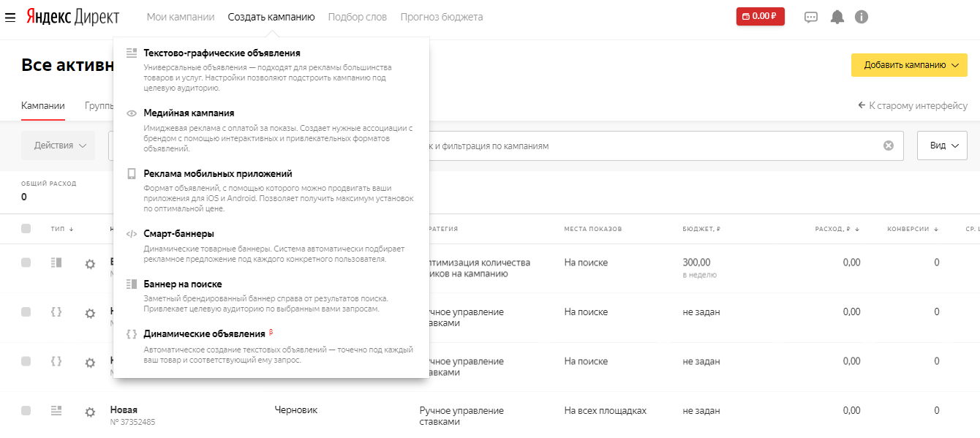Viewport: 980px width, 438px height.
Task: Check the Новая campaign row checkbox
Action: [26, 411]
